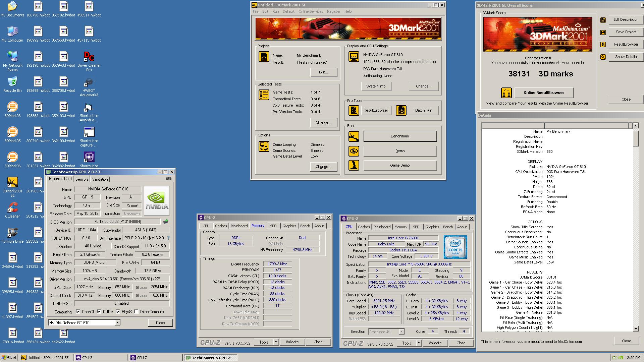
Task: Open the Shortcut to AwardFa... icon
Action: click(89, 112)
